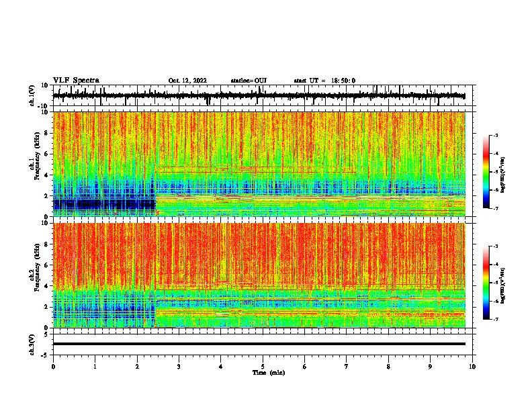Click the "station=OUI" header label
Viewport: 532px width, 411px height.
pyautogui.click(x=249, y=81)
